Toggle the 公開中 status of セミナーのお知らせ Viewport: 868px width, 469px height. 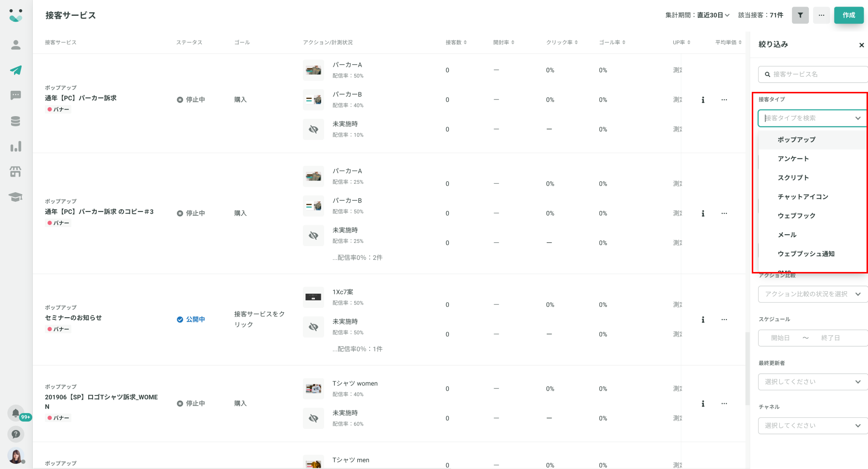click(191, 319)
